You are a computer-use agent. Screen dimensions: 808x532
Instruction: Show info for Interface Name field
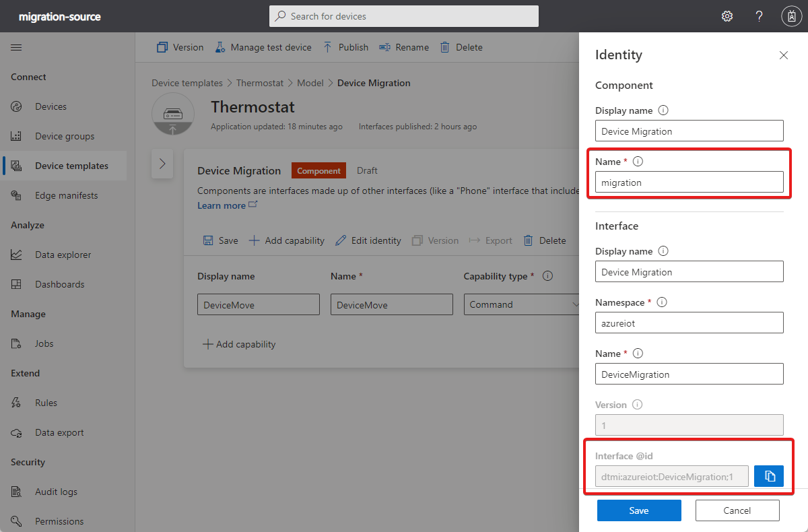(638, 354)
